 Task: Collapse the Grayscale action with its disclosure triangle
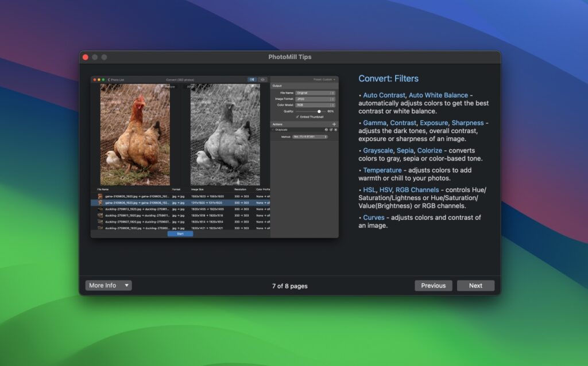[272, 129]
